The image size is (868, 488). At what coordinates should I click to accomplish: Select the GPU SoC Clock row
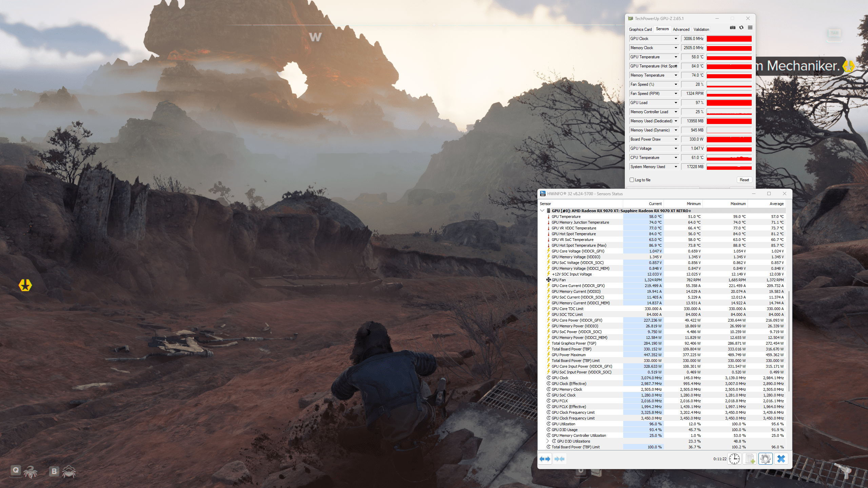click(x=662, y=395)
